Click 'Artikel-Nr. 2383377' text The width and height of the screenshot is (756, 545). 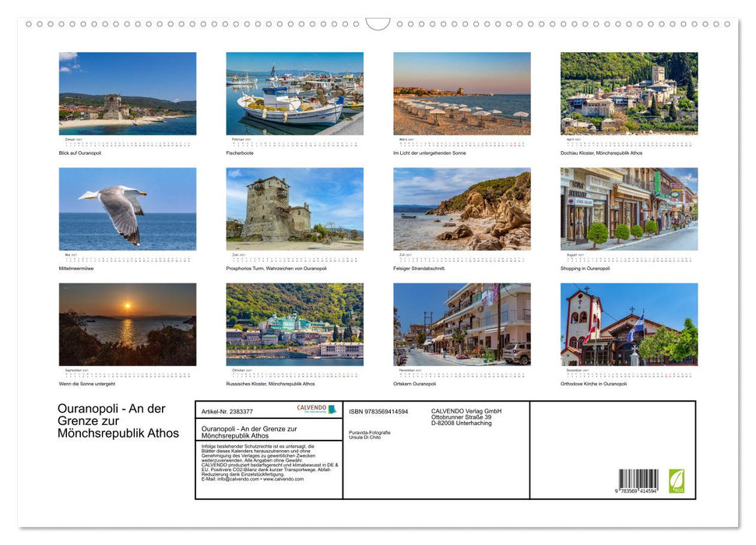[x=227, y=411]
